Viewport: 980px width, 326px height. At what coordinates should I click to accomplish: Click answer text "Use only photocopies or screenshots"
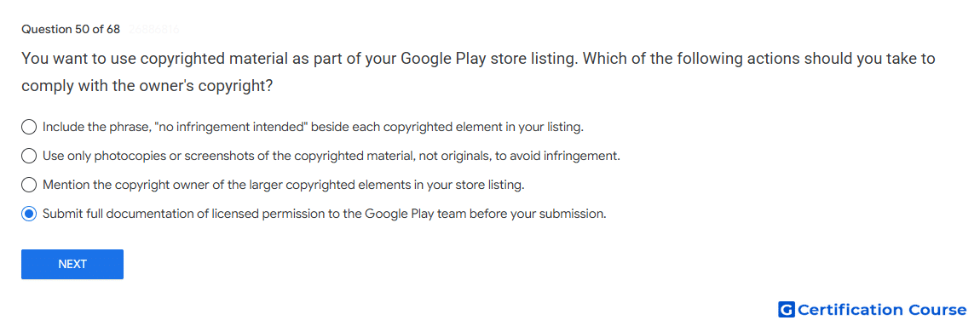(331, 156)
